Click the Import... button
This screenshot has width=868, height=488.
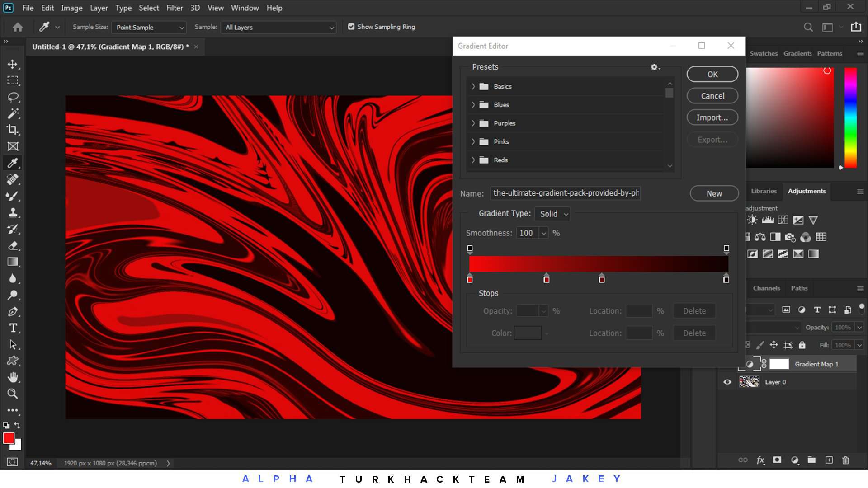[712, 117]
